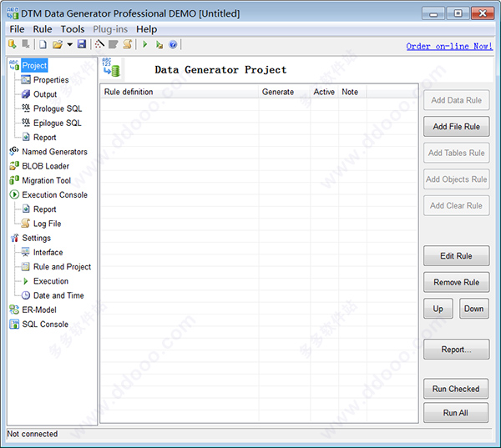Select Report under the Project node
The image size is (501, 448).
(x=45, y=138)
